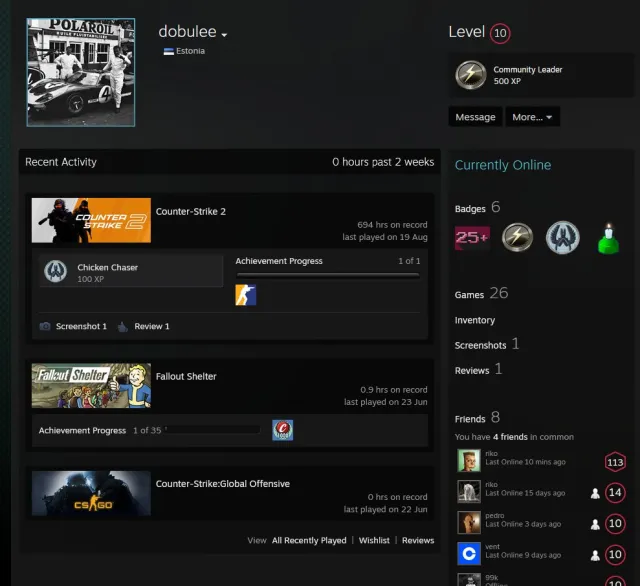The width and height of the screenshot is (640, 586).
Task: Open Review 1 link under Counter-Strike 2
Action: click(x=151, y=326)
